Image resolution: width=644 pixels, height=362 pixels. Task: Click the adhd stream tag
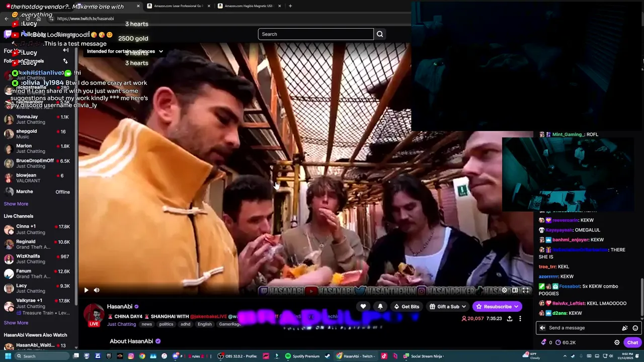(x=186, y=324)
